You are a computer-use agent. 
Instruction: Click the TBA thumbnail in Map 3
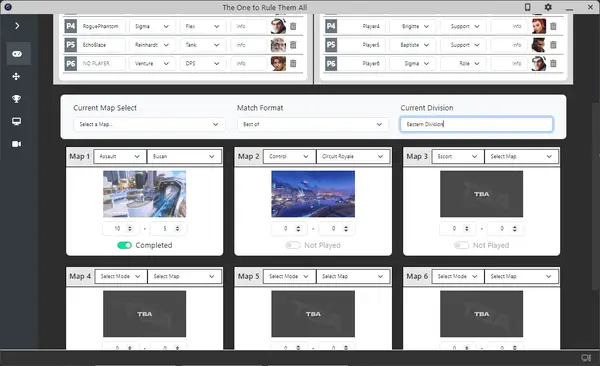click(481, 194)
